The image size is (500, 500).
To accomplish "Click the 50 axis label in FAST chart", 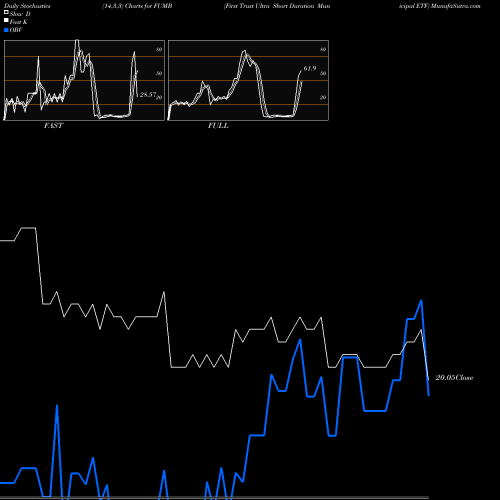I will pyautogui.click(x=159, y=73).
